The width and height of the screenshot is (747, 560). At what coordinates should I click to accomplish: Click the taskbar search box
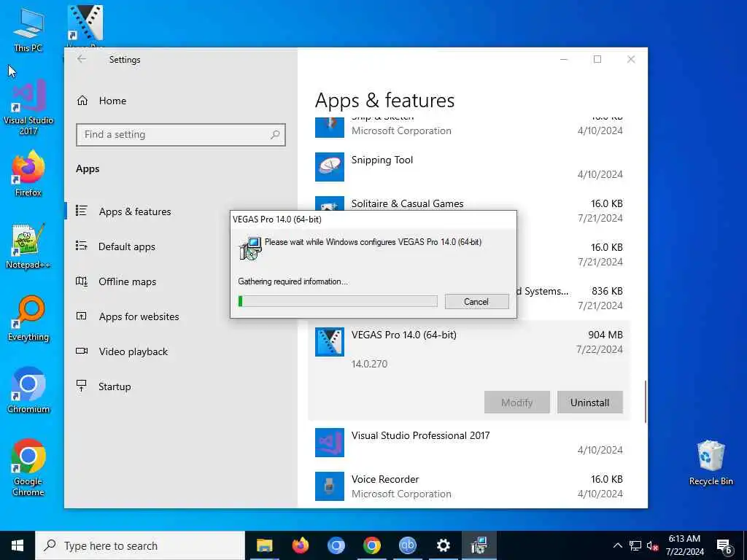[x=140, y=545]
